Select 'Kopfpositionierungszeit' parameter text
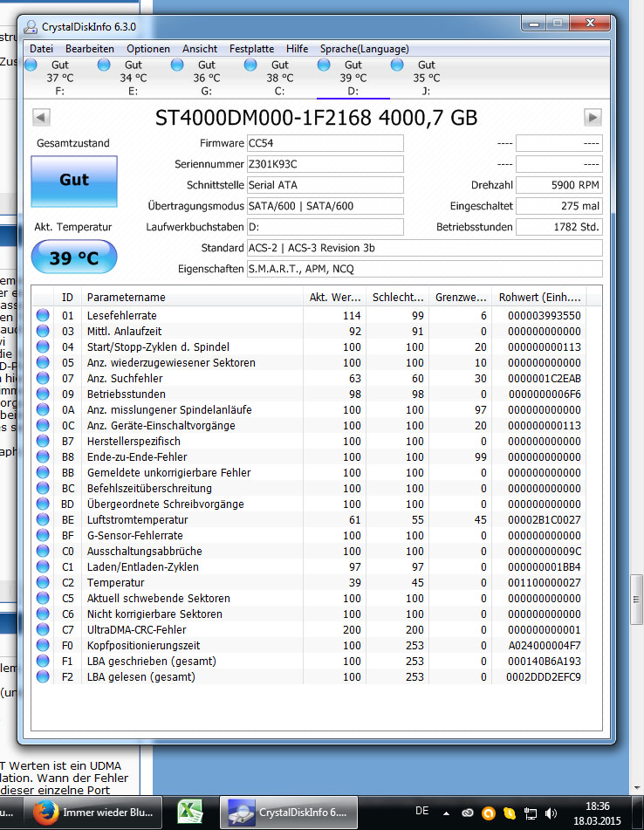Image resolution: width=644 pixels, height=830 pixels. [x=143, y=645]
